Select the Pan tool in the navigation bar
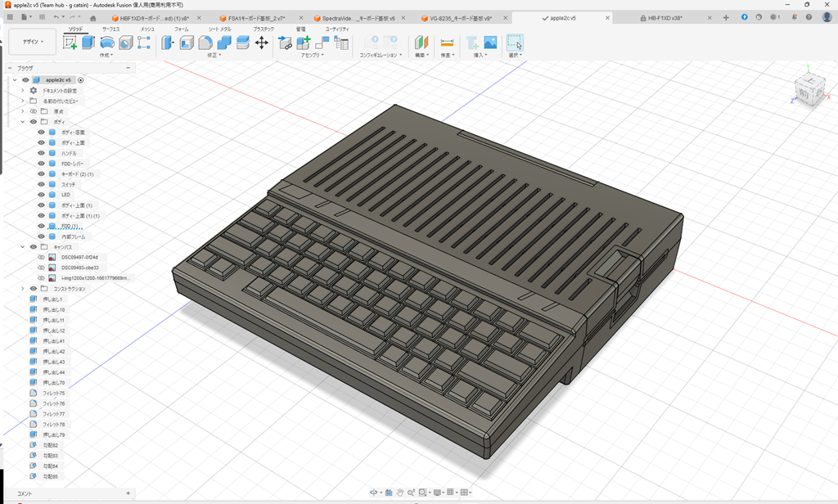The image size is (838, 504). (x=400, y=492)
